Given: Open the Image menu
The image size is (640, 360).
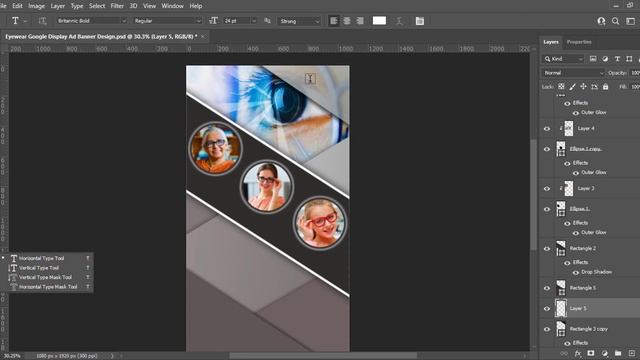Looking at the screenshot, I should pyautogui.click(x=36, y=6).
